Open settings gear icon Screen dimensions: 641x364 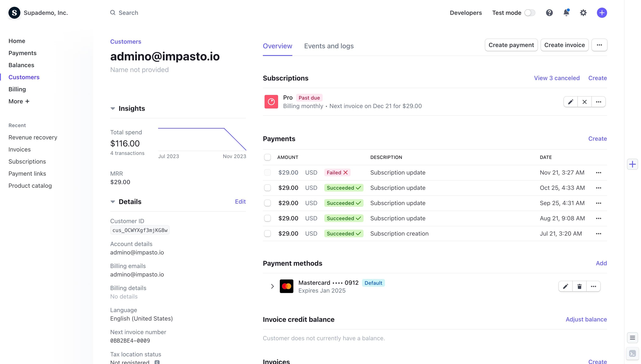(x=583, y=13)
